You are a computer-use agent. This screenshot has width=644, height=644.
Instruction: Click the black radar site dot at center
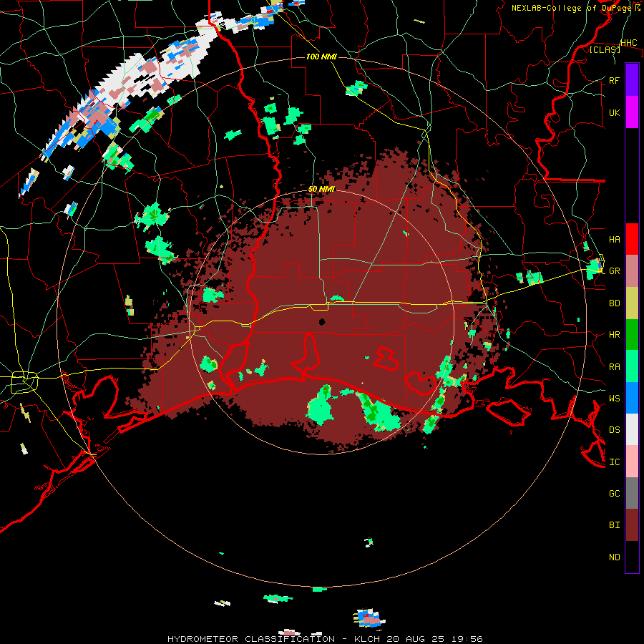tap(322, 322)
